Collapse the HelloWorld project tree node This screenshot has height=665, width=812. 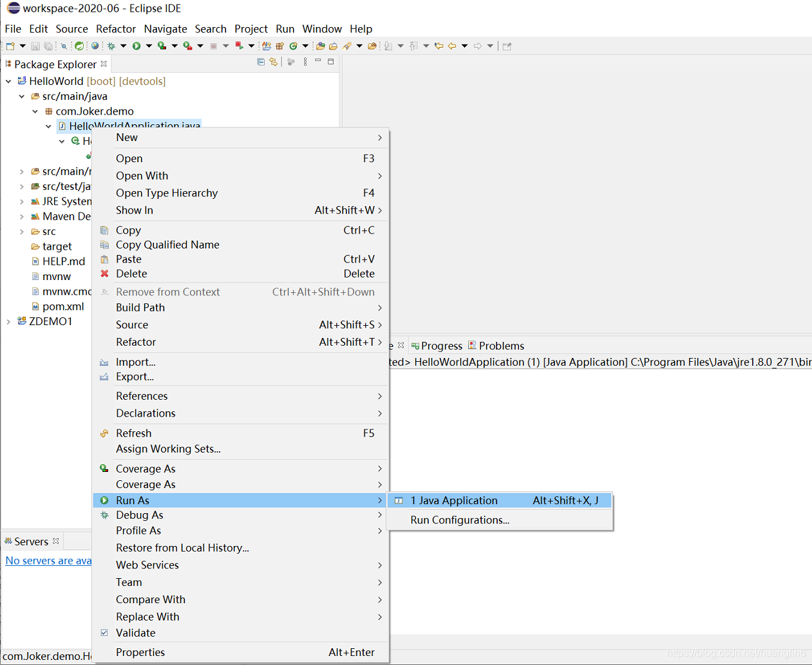pos(8,81)
